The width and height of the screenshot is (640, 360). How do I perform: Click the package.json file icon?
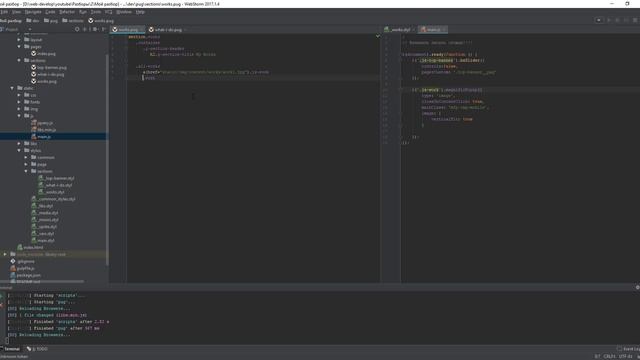point(13,275)
